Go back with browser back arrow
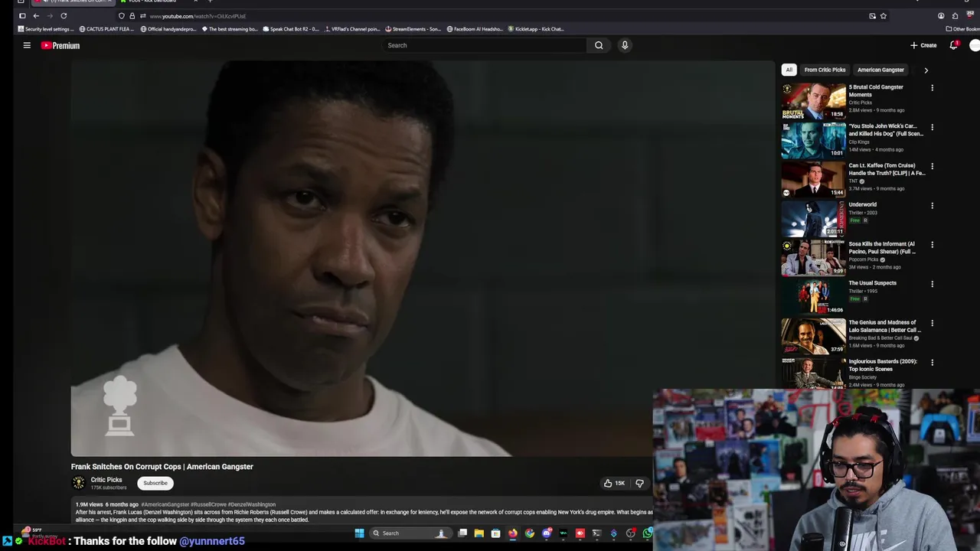 pyautogui.click(x=36, y=15)
